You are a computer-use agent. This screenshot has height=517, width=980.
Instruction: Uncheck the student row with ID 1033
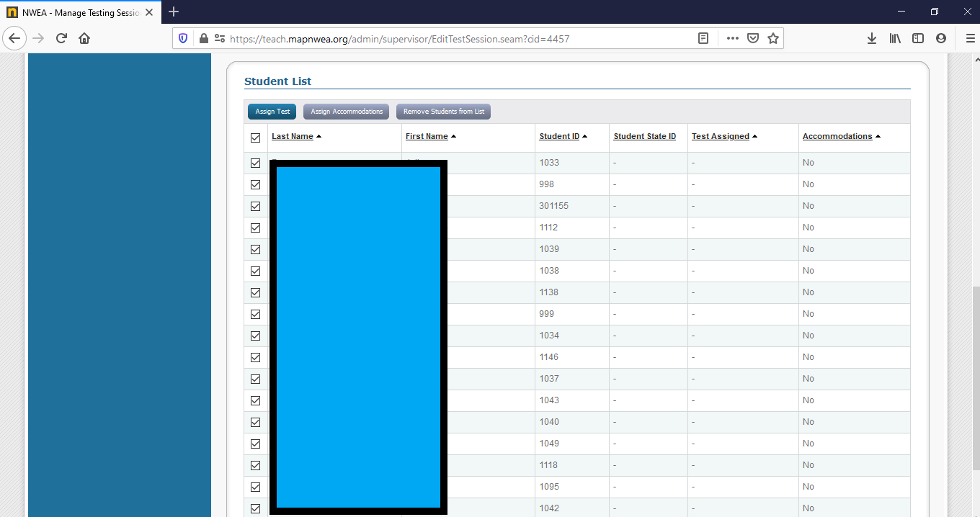255,163
